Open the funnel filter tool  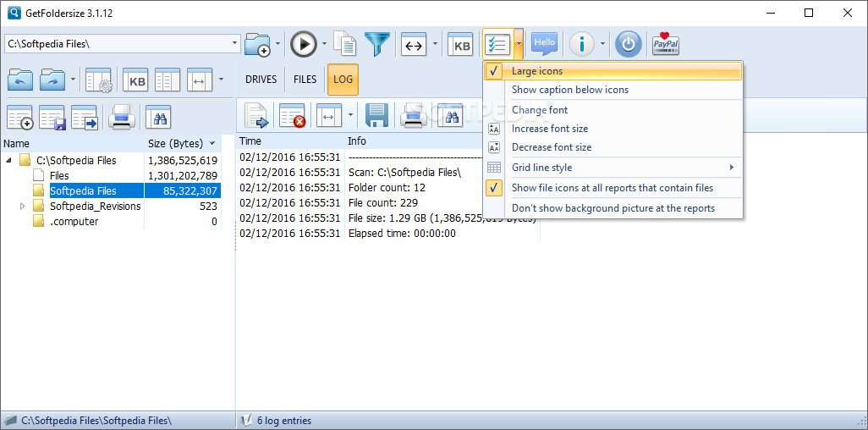coord(377,44)
